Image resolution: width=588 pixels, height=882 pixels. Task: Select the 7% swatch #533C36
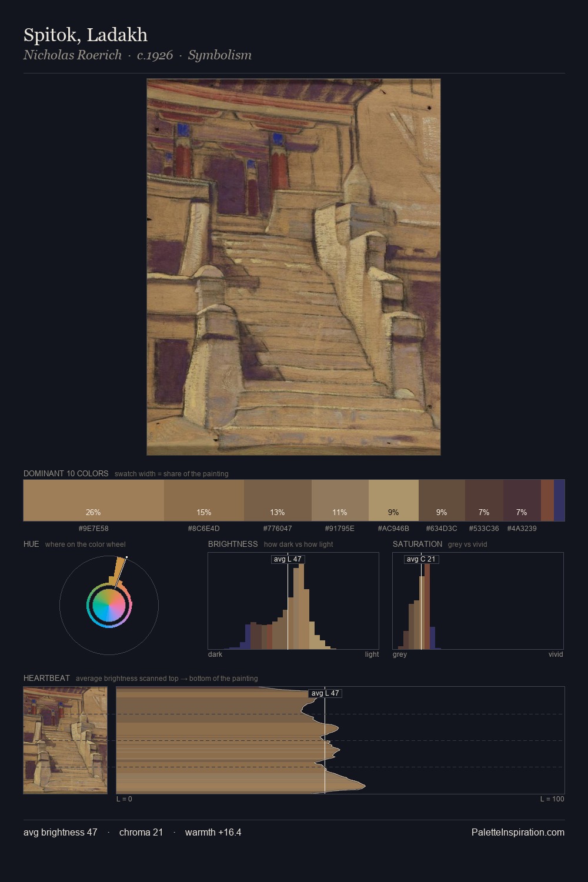(x=484, y=500)
